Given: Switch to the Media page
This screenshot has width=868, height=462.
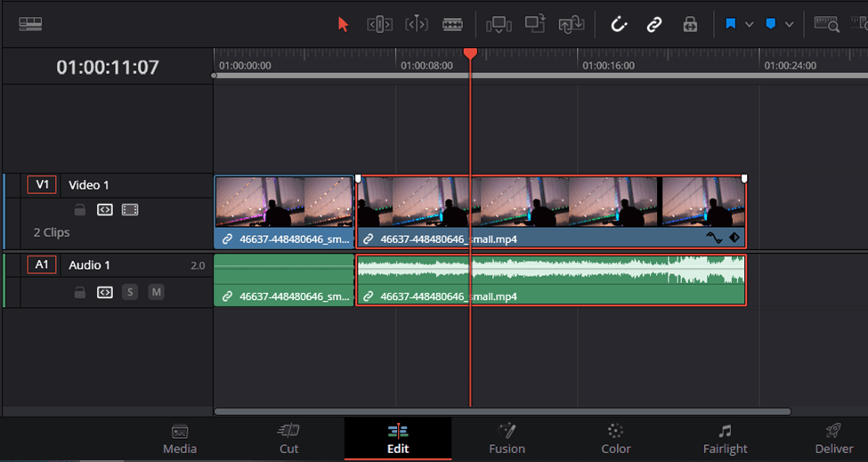Looking at the screenshot, I should [180, 439].
